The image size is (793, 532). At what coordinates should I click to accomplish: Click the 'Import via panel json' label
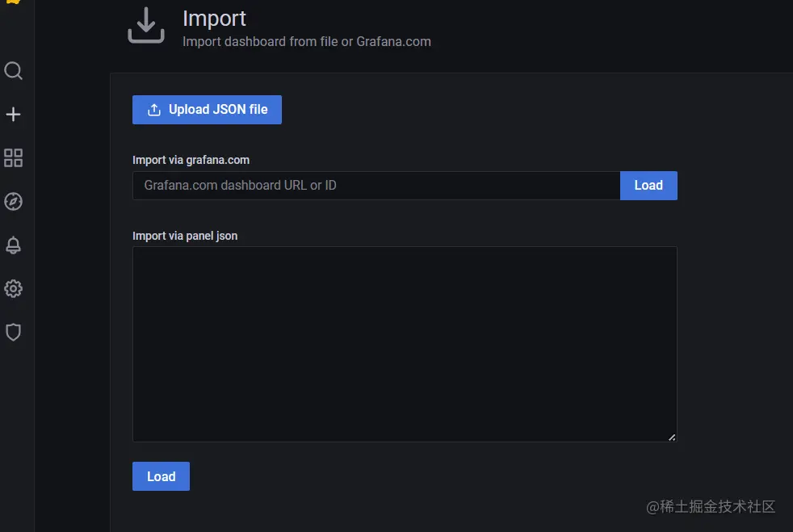(x=185, y=236)
